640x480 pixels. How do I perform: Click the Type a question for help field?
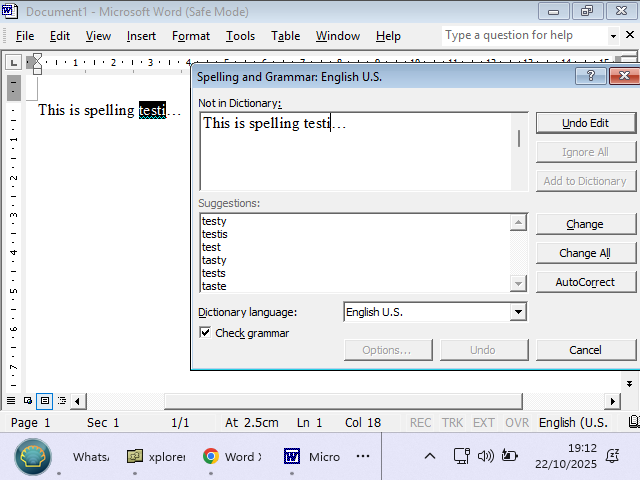click(525, 36)
